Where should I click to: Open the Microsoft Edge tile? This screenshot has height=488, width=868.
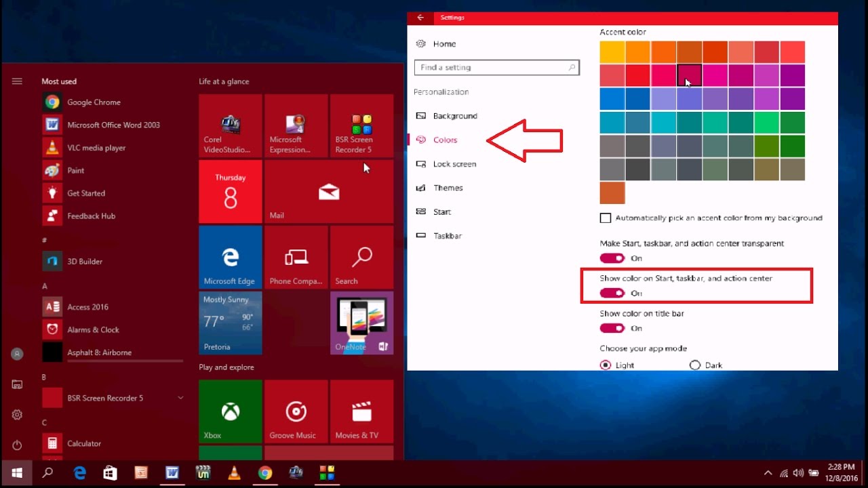click(231, 258)
